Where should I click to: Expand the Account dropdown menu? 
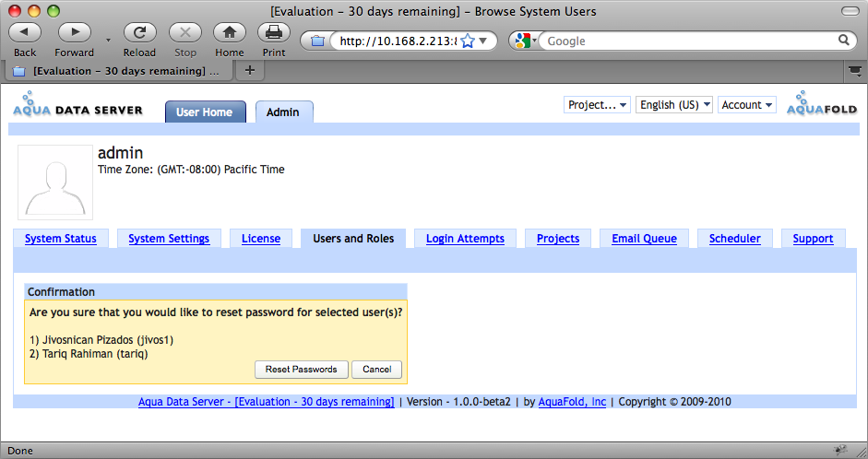(747, 105)
